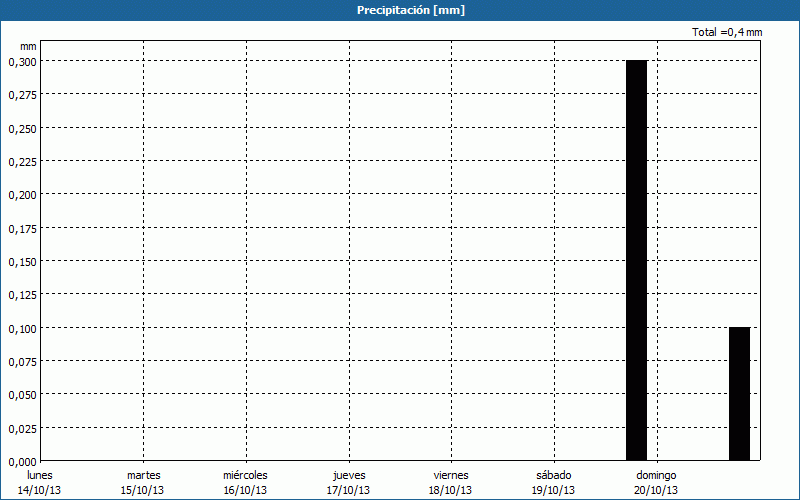
Task: Click the date 14/10/13 on the axis
Action: pos(40,490)
